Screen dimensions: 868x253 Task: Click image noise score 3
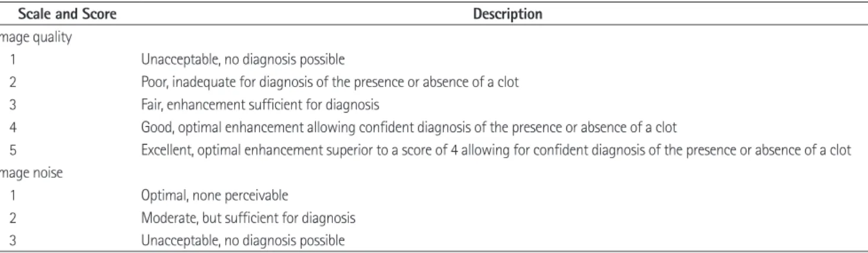click(x=12, y=241)
